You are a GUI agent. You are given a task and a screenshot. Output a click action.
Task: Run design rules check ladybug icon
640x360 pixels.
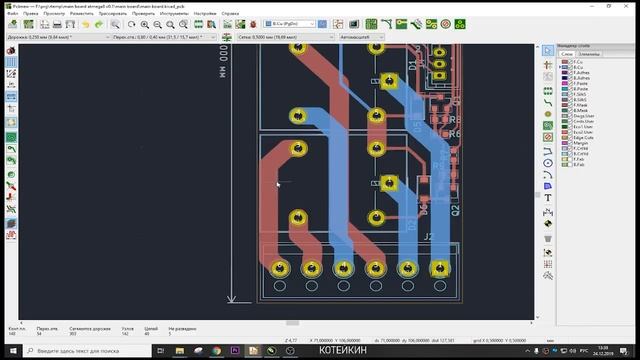pyautogui.click(x=253, y=24)
